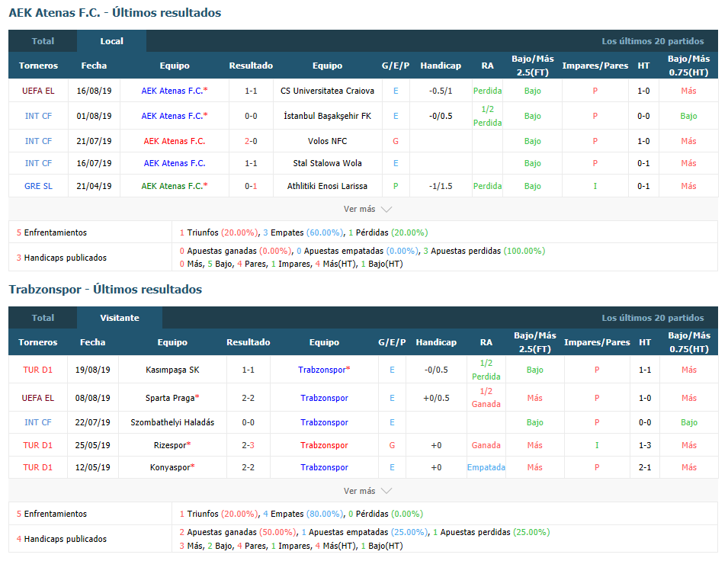Click AEK Atenas F.C. in the Stal Stalowa Wola row
728x561 pixels.
pyautogui.click(x=175, y=163)
